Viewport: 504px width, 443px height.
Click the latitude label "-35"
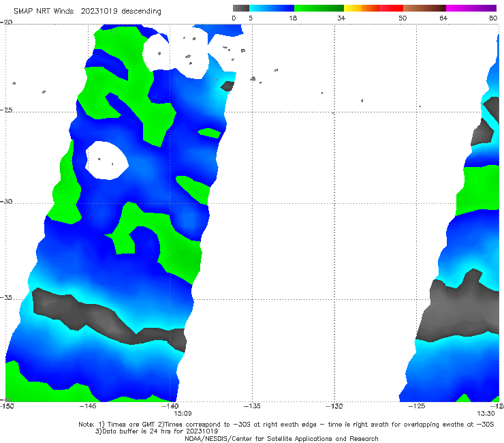click(x=6, y=298)
